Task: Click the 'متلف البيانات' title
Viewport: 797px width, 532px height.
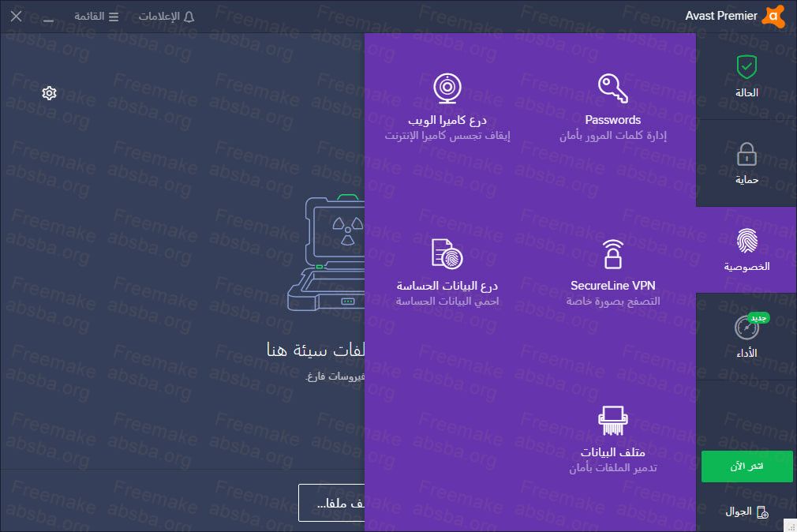Action: pyautogui.click(x=613, y=452)
